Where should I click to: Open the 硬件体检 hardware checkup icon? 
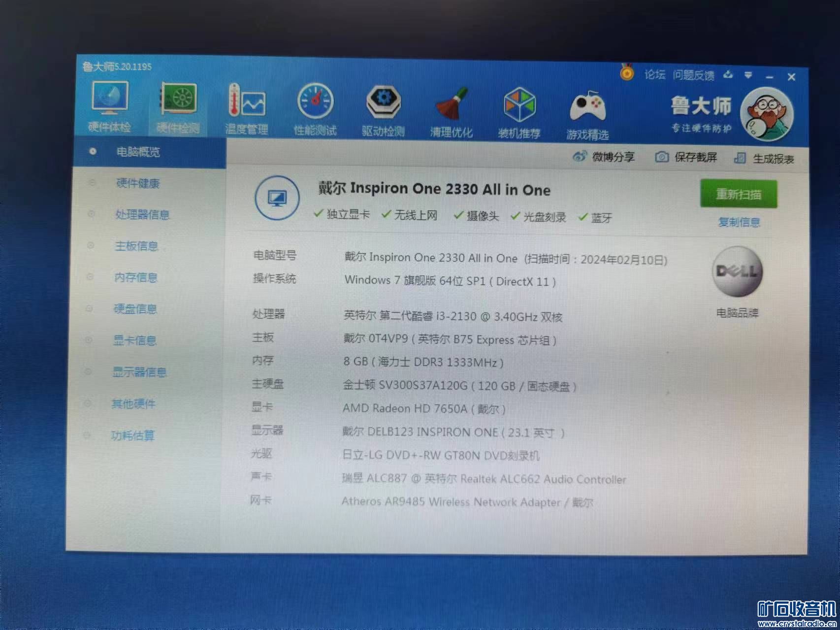click(x=110, y=107)
